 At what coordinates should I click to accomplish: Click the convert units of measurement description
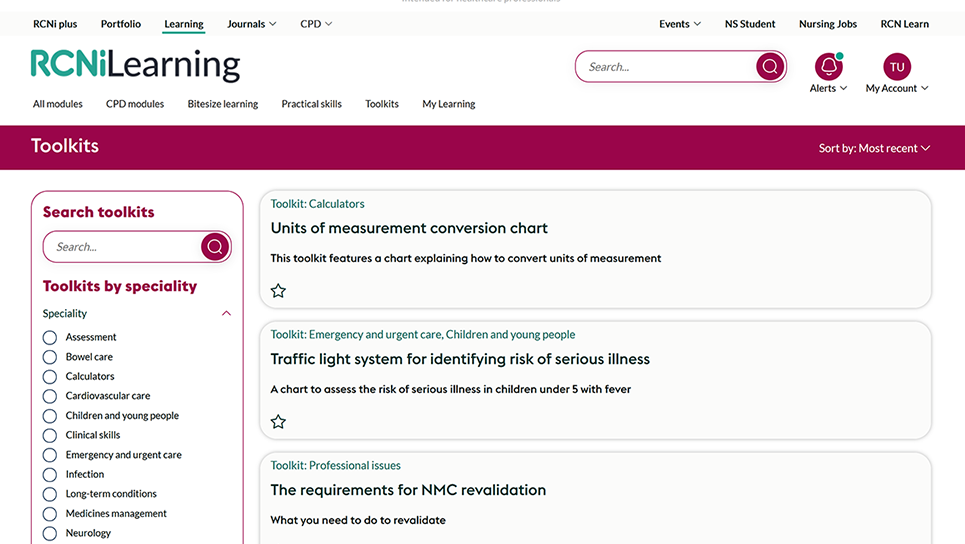(x=465, y=258)
